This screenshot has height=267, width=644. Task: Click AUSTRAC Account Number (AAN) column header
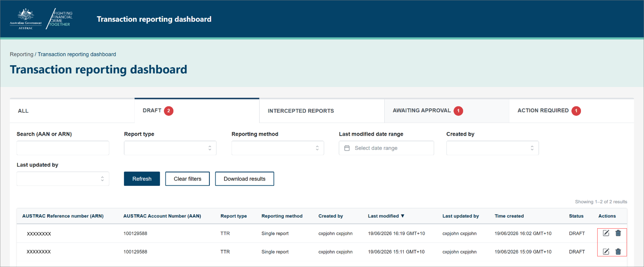click(162, 216)
